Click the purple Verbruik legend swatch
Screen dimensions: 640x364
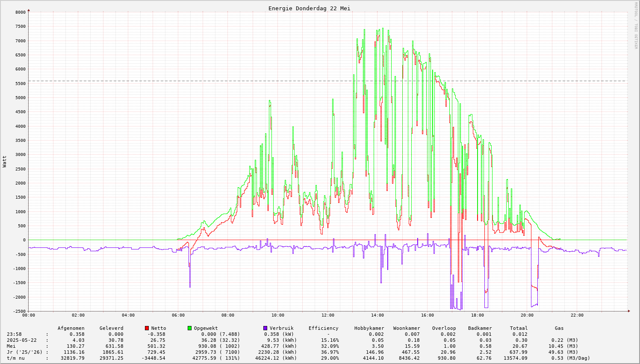[265, 328]
